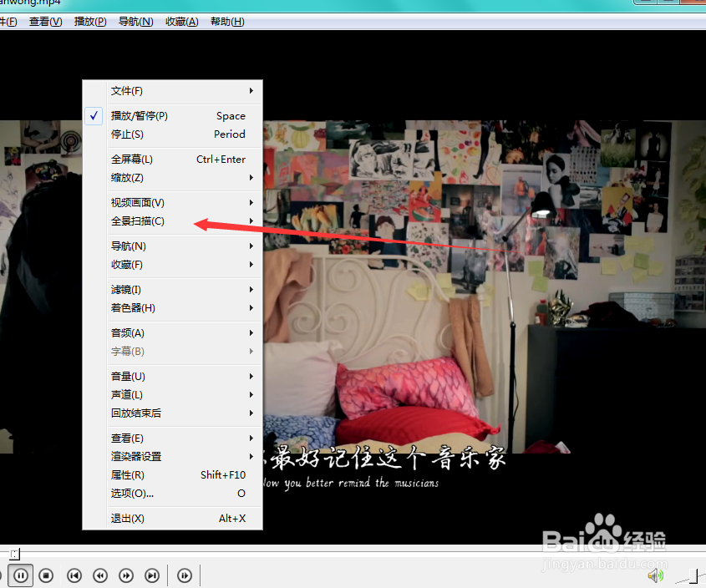Expand the 着色器(H) submenu
The image size is (706, 588).
(x=173, y=308)
